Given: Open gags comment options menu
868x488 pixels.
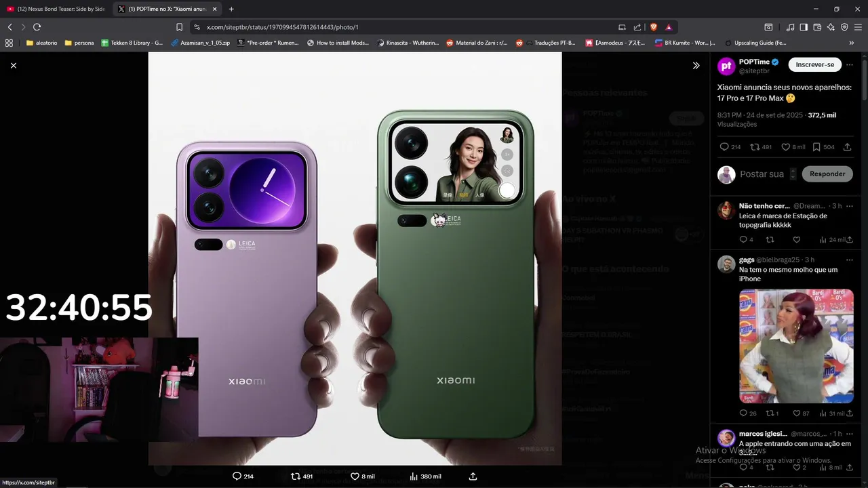Looking at the screenshot, I should (850, 260).
